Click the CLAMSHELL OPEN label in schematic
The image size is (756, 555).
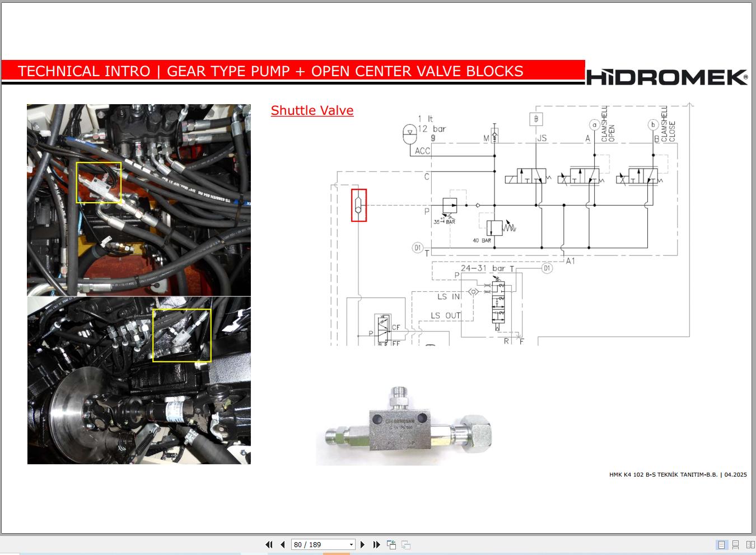click(x=608, y=123)
